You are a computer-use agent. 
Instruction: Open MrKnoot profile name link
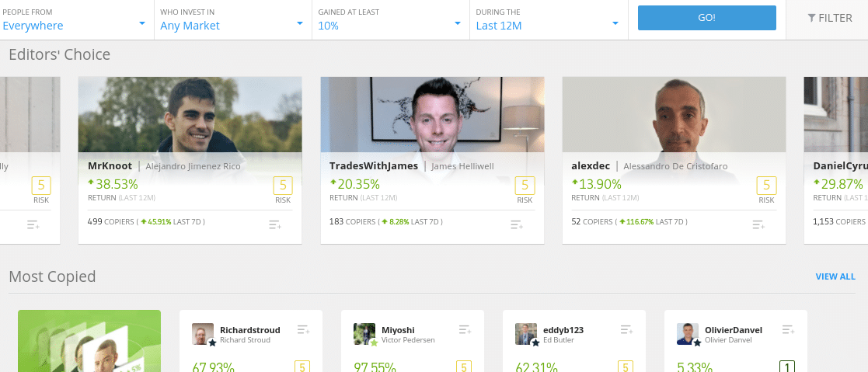click(110, 166)
